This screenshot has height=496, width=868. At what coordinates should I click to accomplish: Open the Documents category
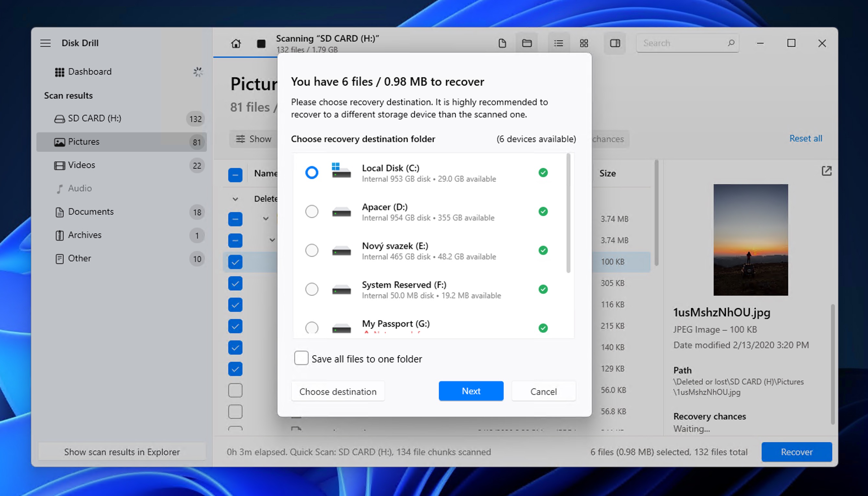(91, 212)
